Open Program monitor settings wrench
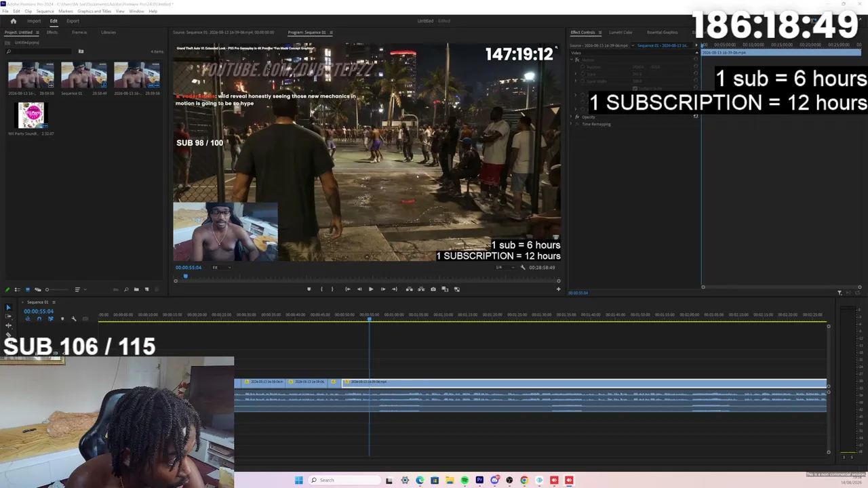 tap(522, 267)
